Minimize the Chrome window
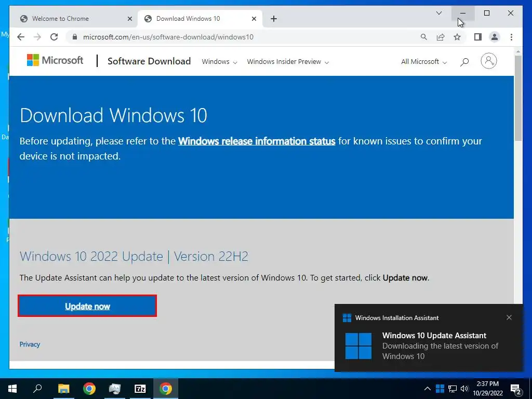Viewport: 532px width, 399px height. tap(463, 13)
